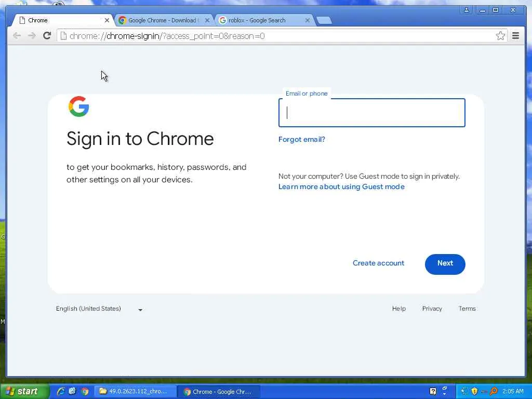The height and width of the screenshot is (399, 532).
Task: Click the browser back arrow
Action: [17, 36]
